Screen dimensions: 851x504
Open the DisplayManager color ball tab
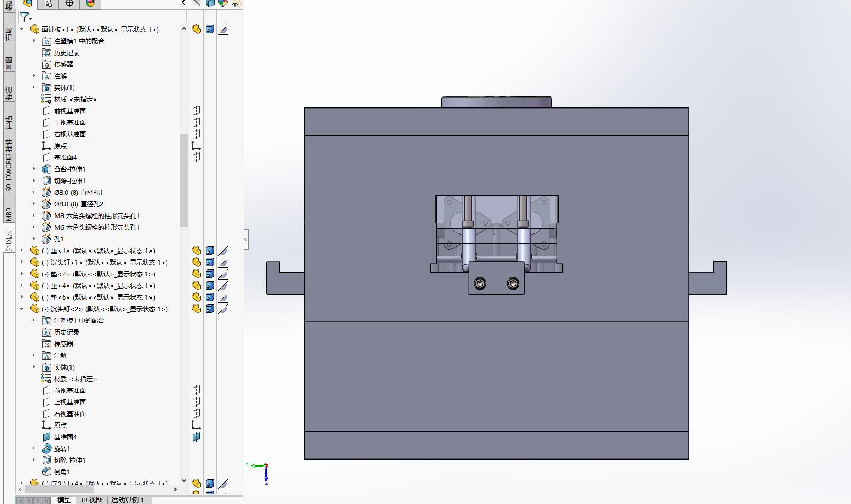[x=91, y=4]
